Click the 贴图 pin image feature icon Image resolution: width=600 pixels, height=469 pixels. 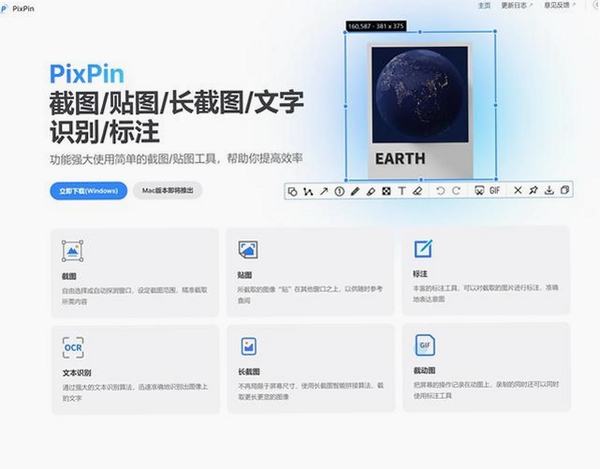[248, 250]
